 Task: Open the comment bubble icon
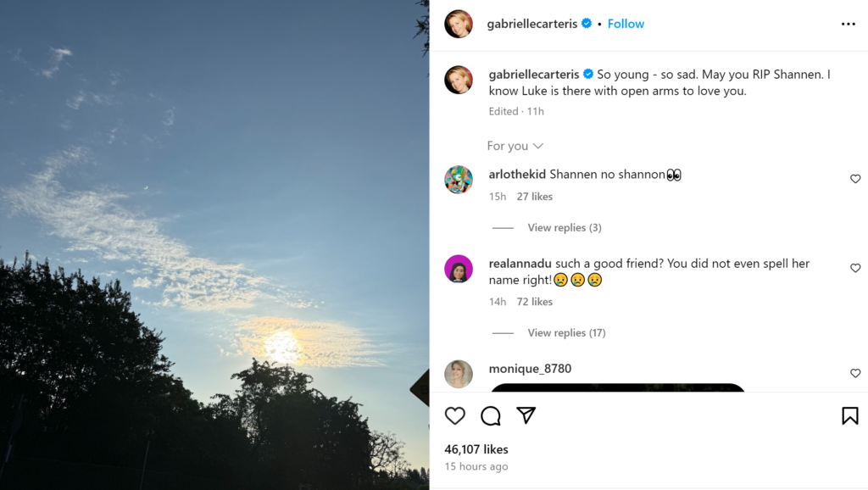click(491, 415)
